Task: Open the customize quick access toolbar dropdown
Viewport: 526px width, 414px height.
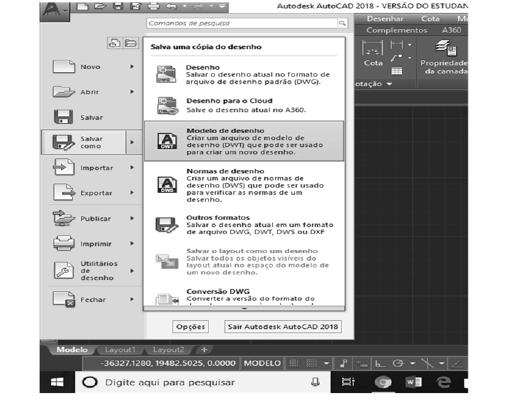Action: click(222, 6)
